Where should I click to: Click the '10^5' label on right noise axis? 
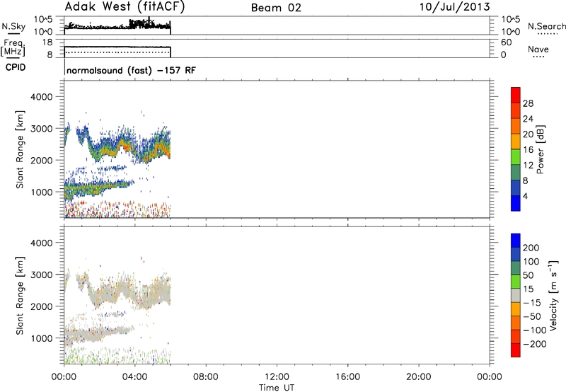pyautogui.click(x=511, y=20)
